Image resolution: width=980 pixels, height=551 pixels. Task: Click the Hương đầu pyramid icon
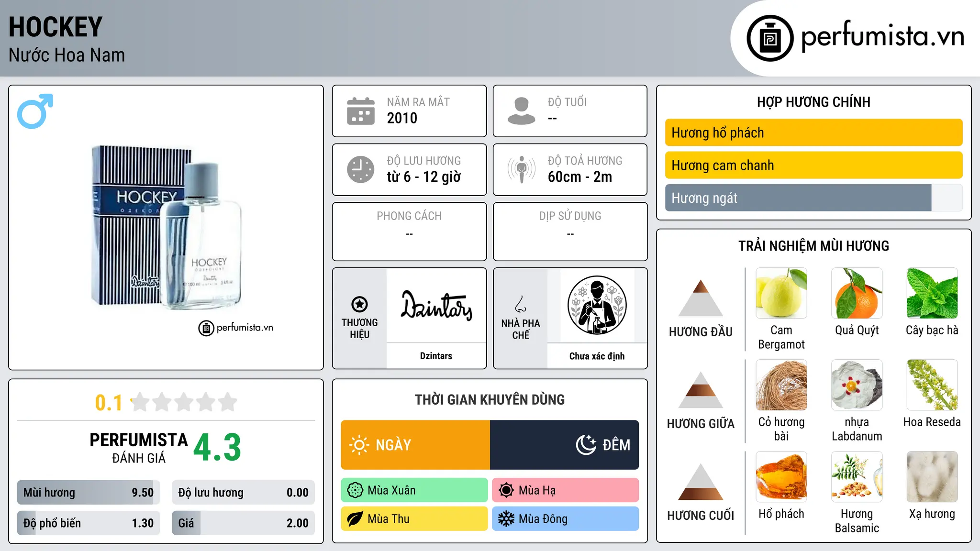pyautogui.click(x=701, y=298)
